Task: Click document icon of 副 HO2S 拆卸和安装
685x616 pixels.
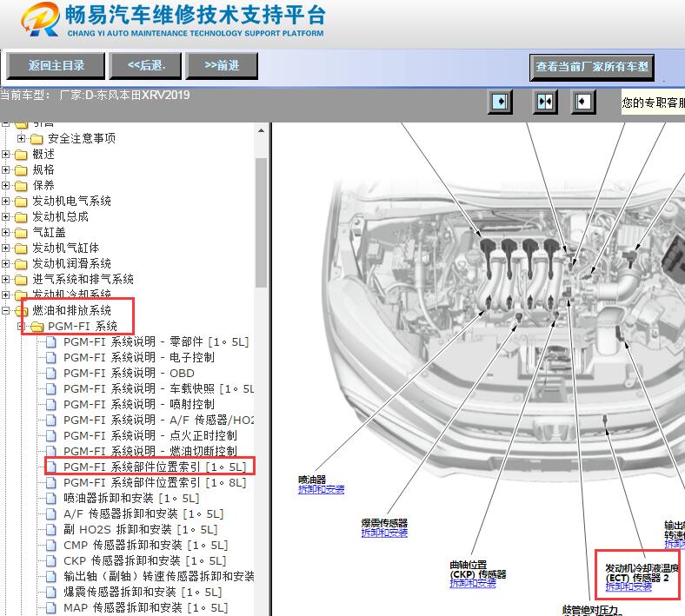Action: (51, 530)
